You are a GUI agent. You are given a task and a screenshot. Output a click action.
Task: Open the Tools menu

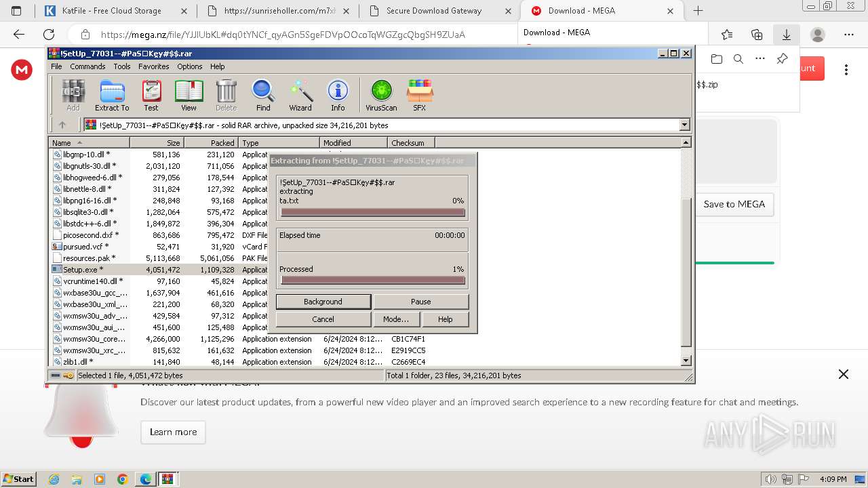[x=122, y=66]
